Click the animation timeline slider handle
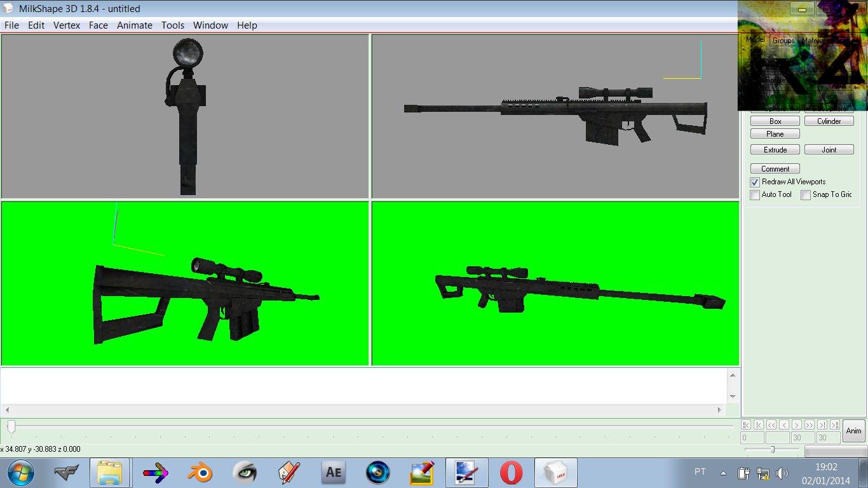Screen dimensions: 868x488 (11, 427)
